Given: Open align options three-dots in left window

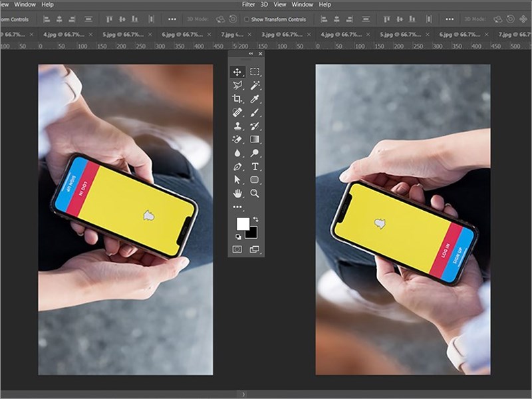Looking at the screenshot, I should pos(172,19).
